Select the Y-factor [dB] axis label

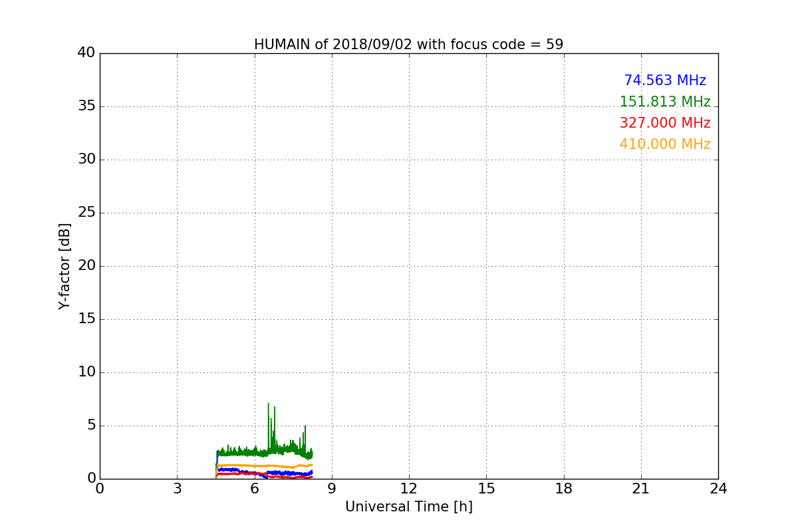[x=65, y=266]
